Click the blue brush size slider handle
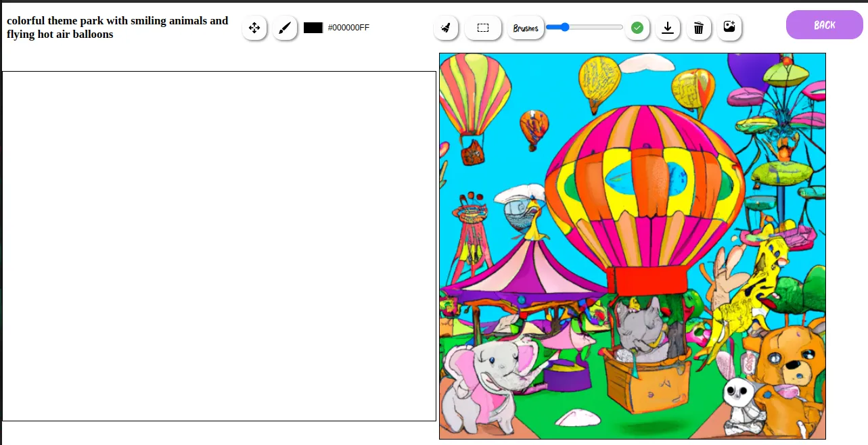 pyautogui.click(x=564, y=27)
